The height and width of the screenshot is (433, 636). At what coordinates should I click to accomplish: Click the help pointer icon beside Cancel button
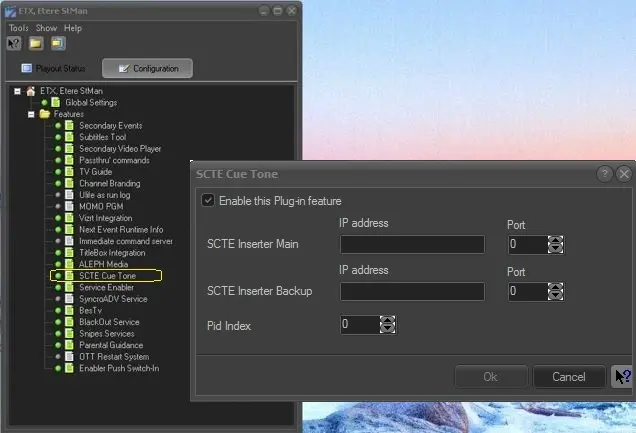(622, 377)
